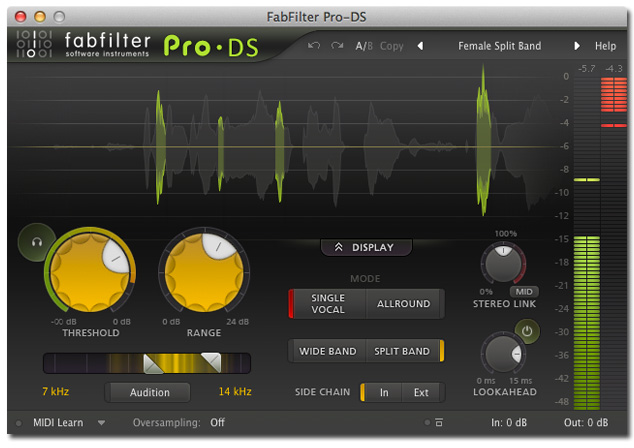The width and height of the screenshot is (634, 448).
Task: Select Allround mode
Action: [x=404, y=304]
